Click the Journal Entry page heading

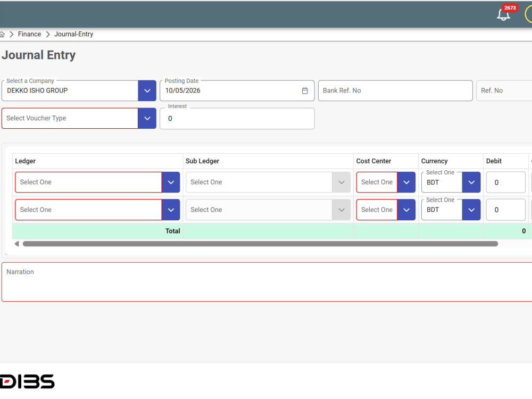[x=39, y=55]
